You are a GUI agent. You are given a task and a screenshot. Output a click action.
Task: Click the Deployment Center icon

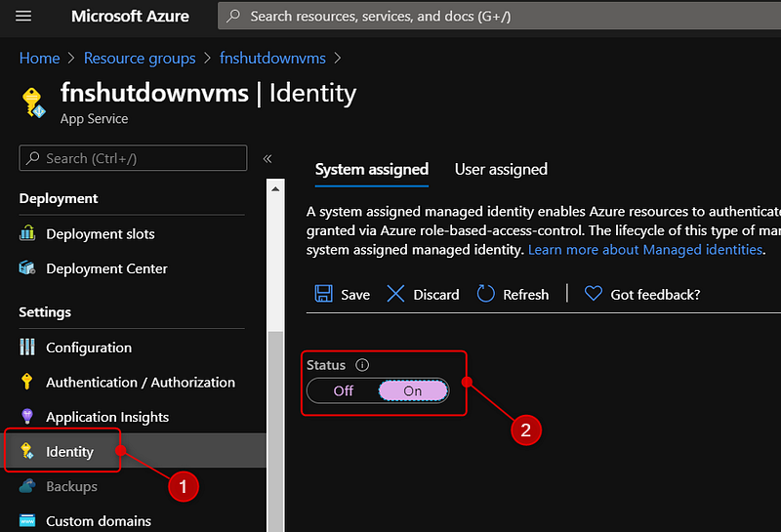[x=27, y=268]
